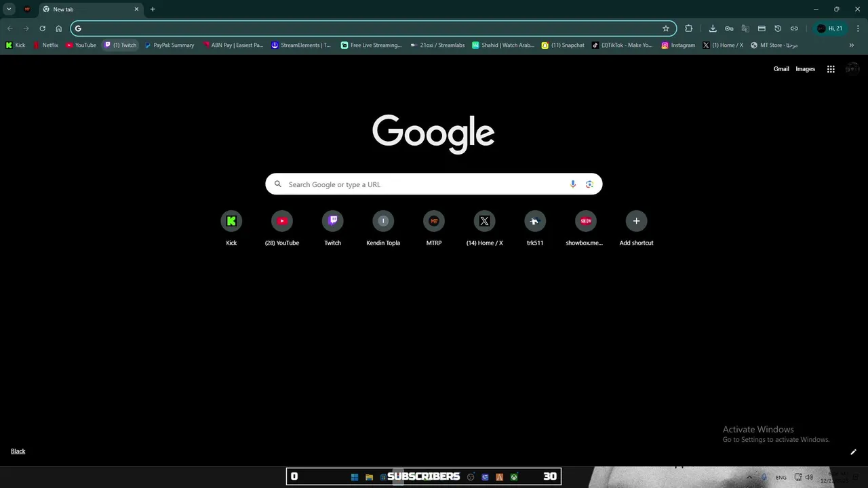Viewport: 868px width, 488px height.
Task: Open the Xbox app from taskbar
Action: [515, 477]
